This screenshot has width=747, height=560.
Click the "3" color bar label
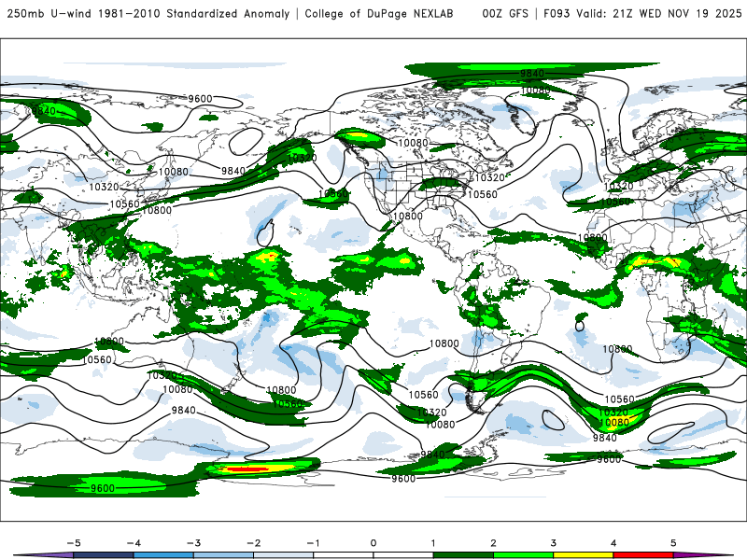click(x=553, y=543)
